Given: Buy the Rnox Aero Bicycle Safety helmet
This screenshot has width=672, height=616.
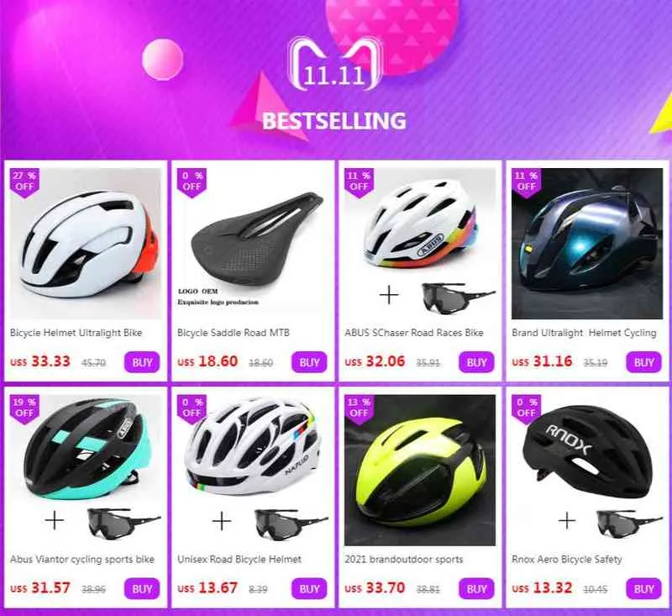Looking at the screenshot, I should (x=643, y=588).
